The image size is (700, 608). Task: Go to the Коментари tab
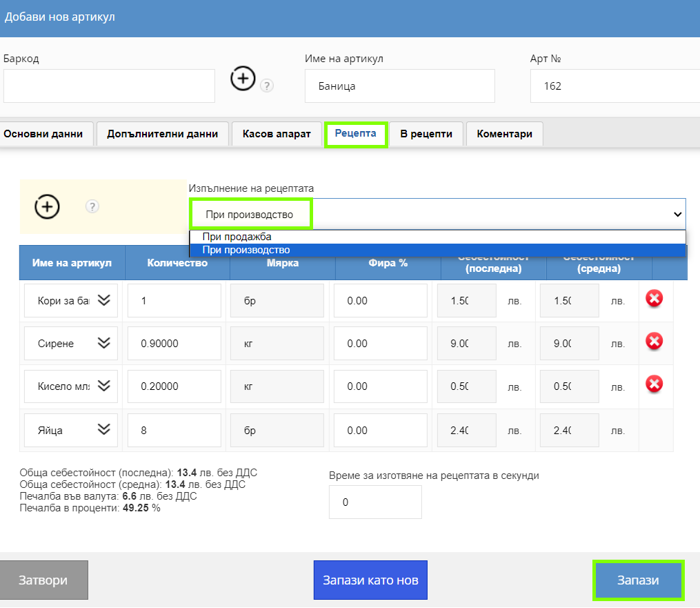click(x=504, y=134)
